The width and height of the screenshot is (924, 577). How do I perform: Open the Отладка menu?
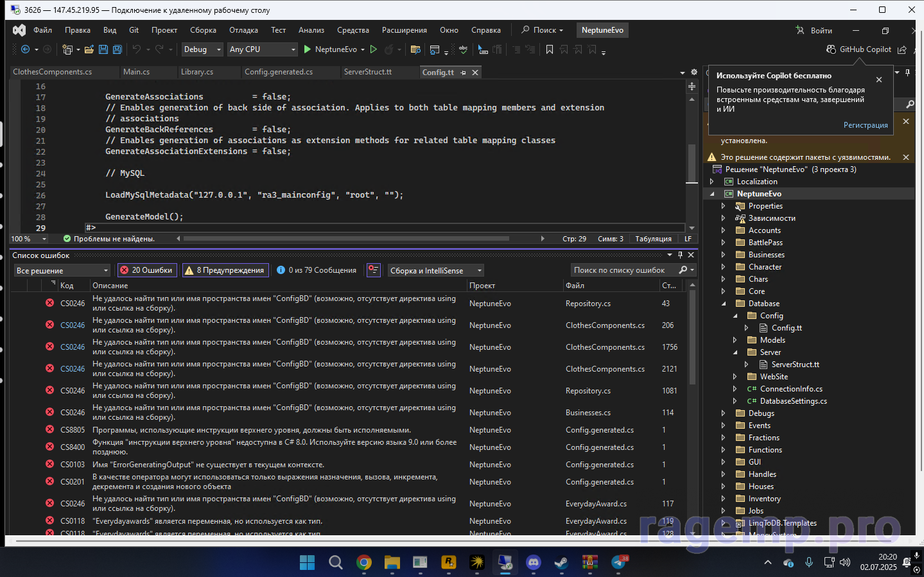[x=243, y=30]
